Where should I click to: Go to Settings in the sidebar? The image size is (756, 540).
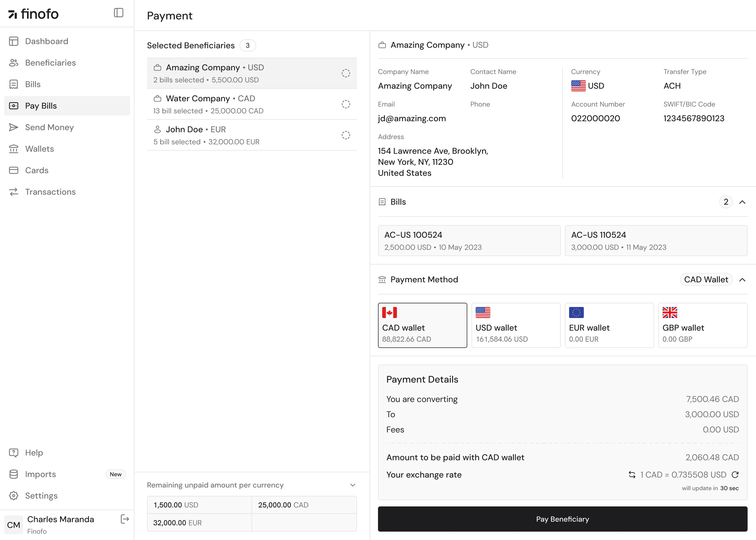[41, 496]
